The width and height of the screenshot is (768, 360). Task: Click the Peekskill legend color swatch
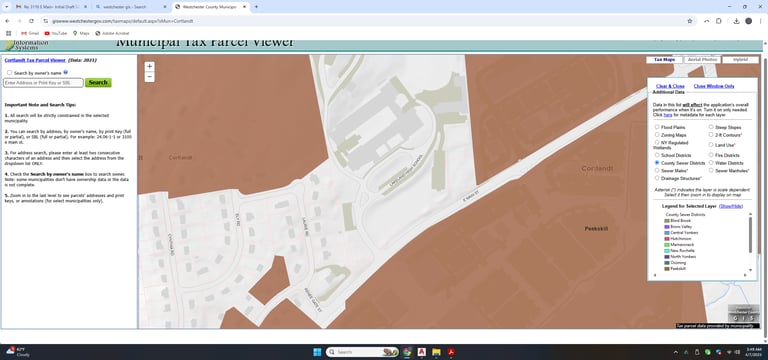(667, 268)
